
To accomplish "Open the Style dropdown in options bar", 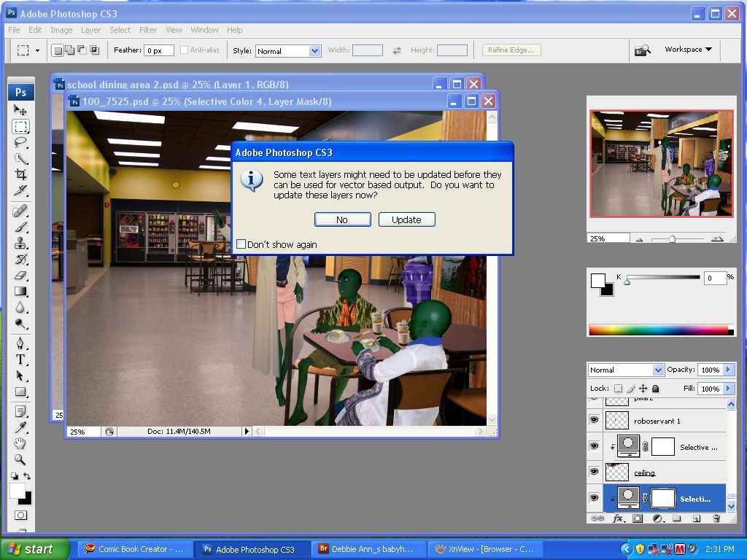I will click(x=288, y=51).
